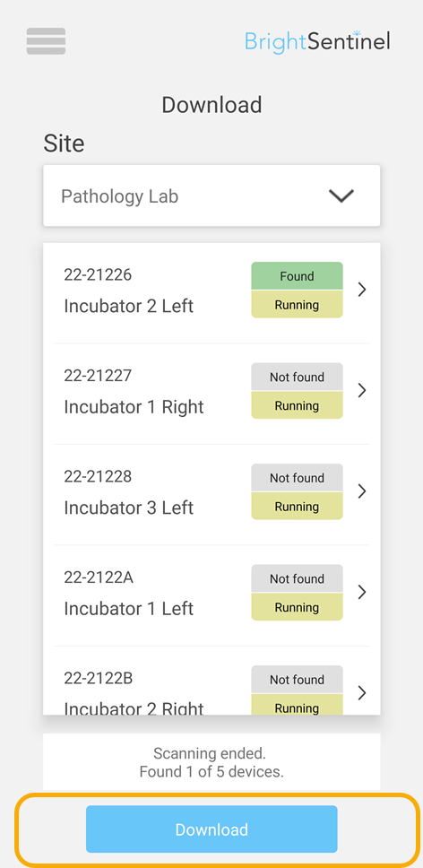Click Not found badge for Incubator 1 Right
Viewport: 423px width, 868px height.
tap(297, 377)
